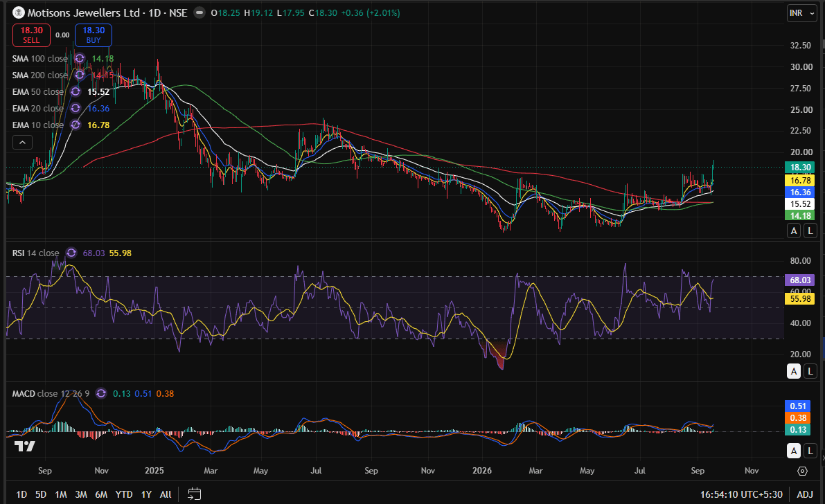825x504 pixels.
Task: Click the EMA 20 close legend label
Action: pos(38,109)
